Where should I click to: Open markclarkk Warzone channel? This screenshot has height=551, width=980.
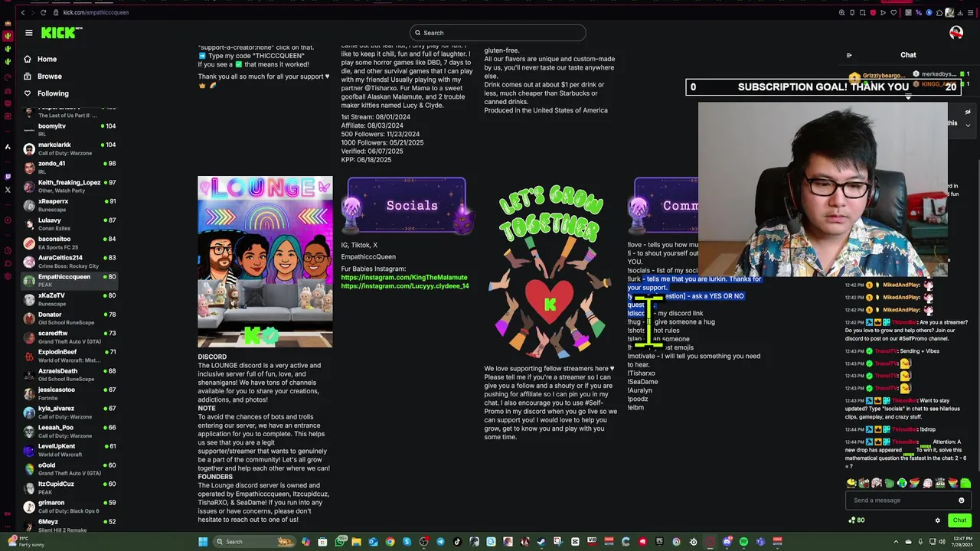click(69, 148)
